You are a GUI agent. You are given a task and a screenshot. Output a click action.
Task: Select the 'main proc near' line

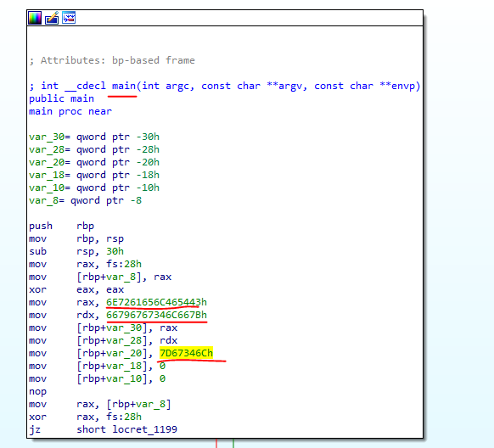coord(70,111)
